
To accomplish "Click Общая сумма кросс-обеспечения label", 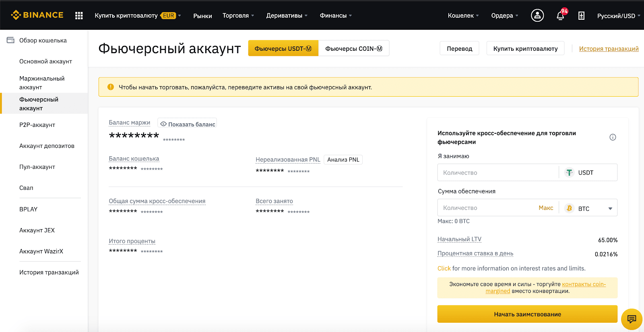I will click(x=157, y=201).
